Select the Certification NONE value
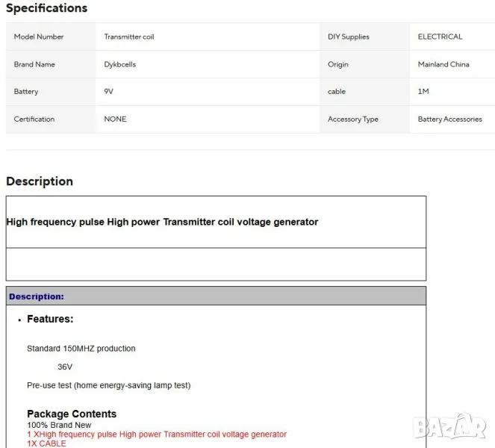Viewport: 495px width, 448px height. [x=115, y=119]
